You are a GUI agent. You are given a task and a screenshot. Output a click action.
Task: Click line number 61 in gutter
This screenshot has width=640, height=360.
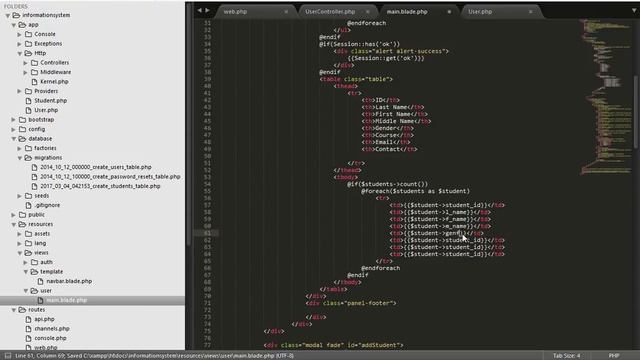pyautogui.click(x=207, y=233)
